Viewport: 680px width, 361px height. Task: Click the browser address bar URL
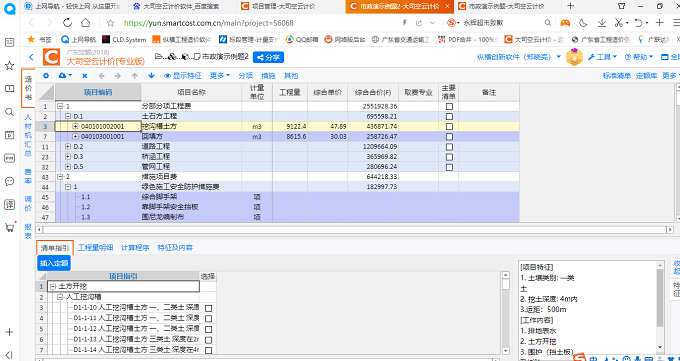click(x=209, y=23)
